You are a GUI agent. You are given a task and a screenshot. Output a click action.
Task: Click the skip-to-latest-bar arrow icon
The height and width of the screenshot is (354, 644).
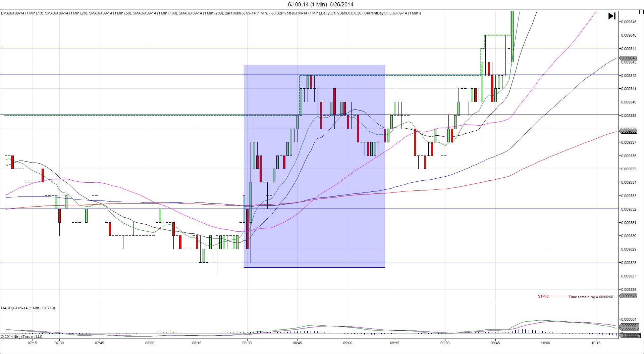(x=611, y=16)
